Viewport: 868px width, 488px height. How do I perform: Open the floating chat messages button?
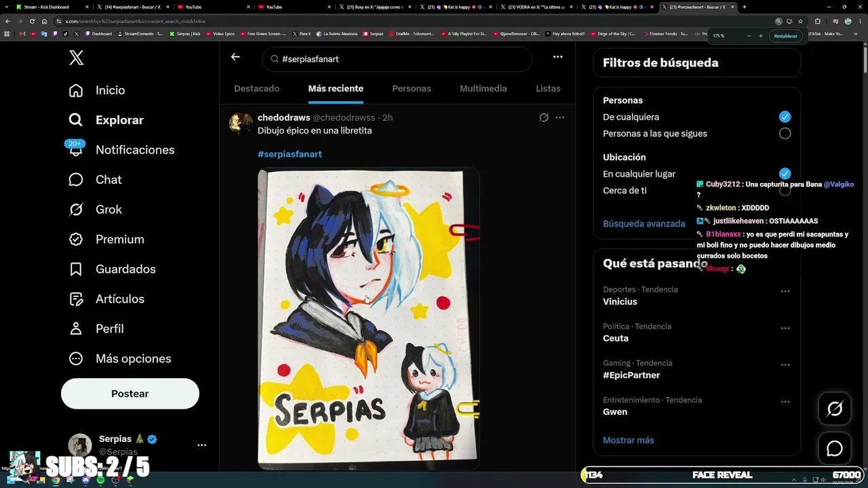[x=835, y=449]
